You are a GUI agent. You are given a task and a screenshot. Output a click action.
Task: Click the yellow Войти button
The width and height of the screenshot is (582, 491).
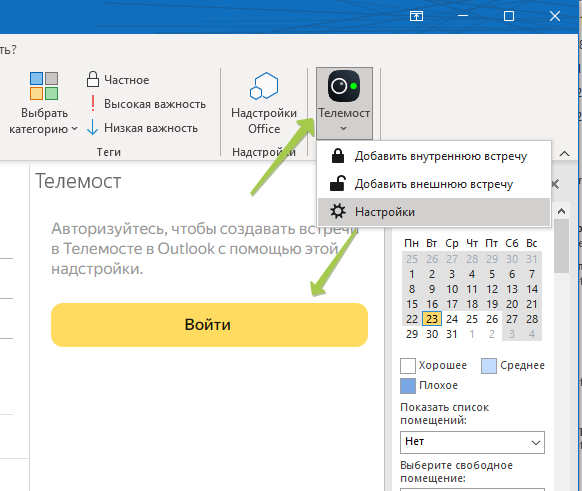click(x=209, y=325)
